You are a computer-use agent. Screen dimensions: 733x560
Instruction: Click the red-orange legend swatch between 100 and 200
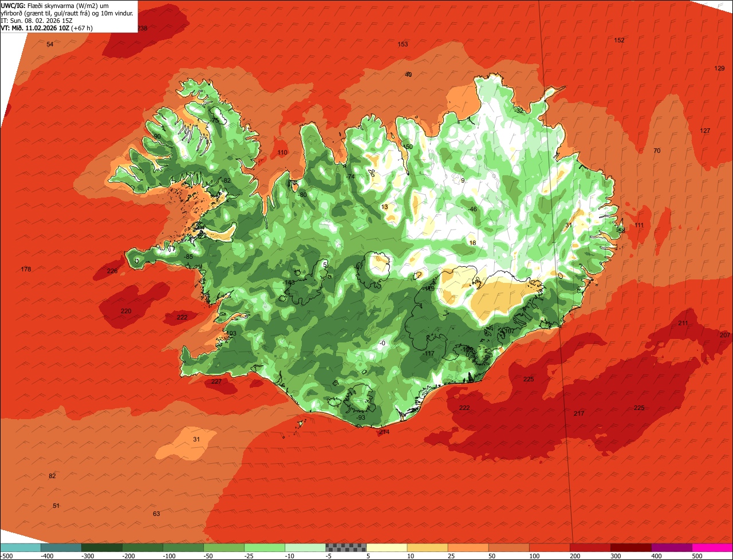[x=549, y=547]
